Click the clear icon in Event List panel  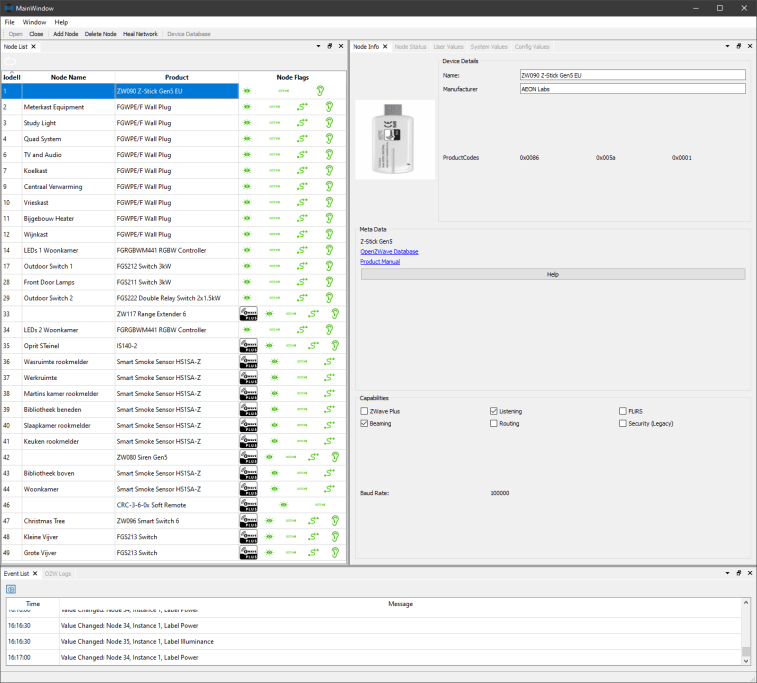tap(11, 589)
